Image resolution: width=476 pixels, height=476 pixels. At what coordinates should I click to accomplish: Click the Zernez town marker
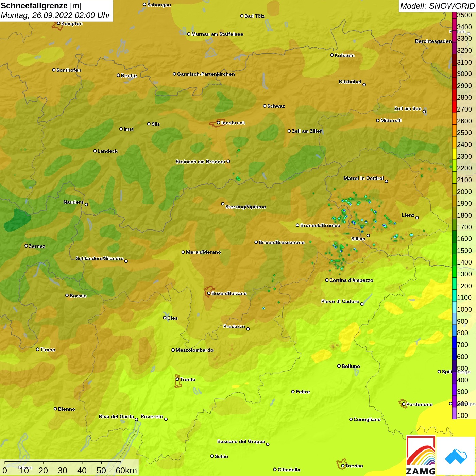pyautogui.click(x=26, y=246)
